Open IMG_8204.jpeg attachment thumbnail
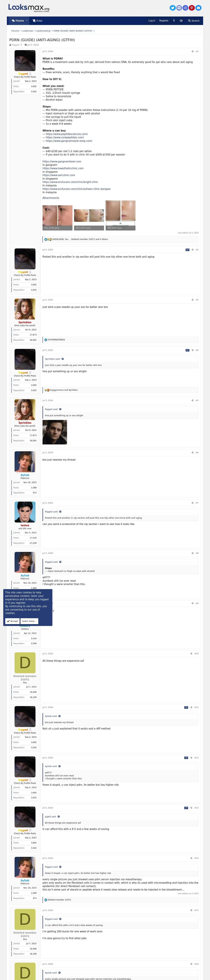Image resolution: width=210 pixels, height=980 pixels. coord(120,215)
